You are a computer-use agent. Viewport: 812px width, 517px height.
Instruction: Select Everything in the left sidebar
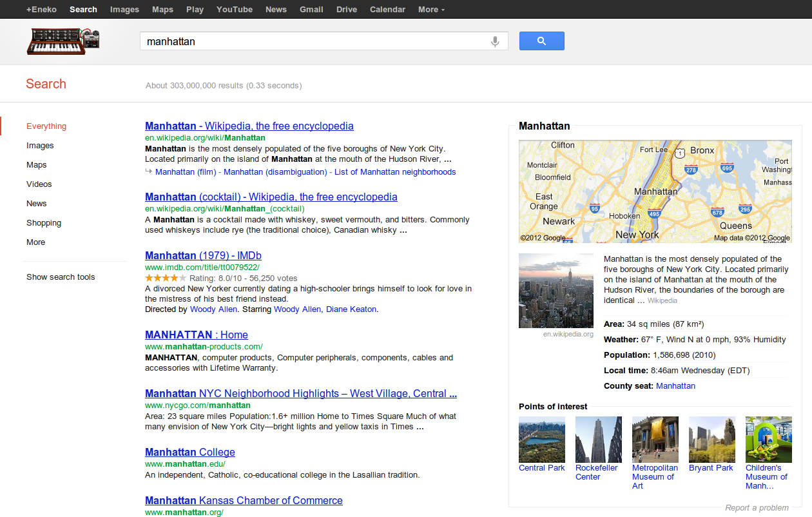click(46, 126)
